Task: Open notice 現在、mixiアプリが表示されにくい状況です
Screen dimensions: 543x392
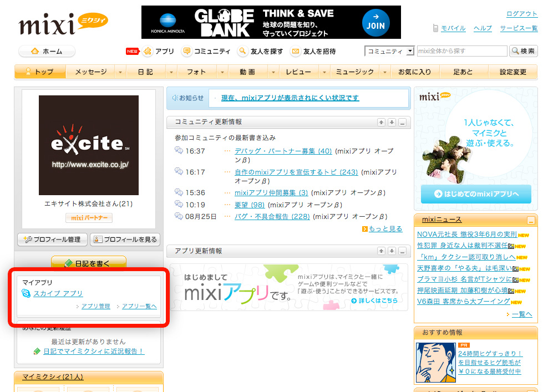Action: (290, 98)
